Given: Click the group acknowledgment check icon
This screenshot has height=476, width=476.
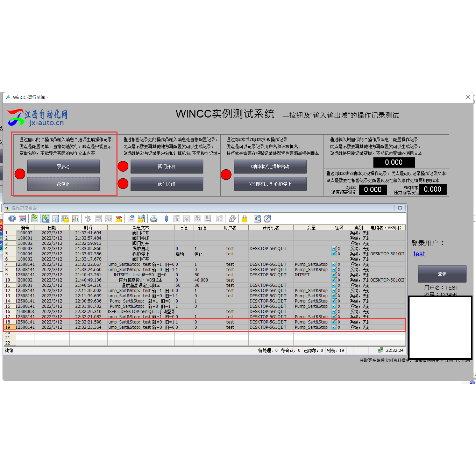Looking at the screenshot, I should [109, 219].
